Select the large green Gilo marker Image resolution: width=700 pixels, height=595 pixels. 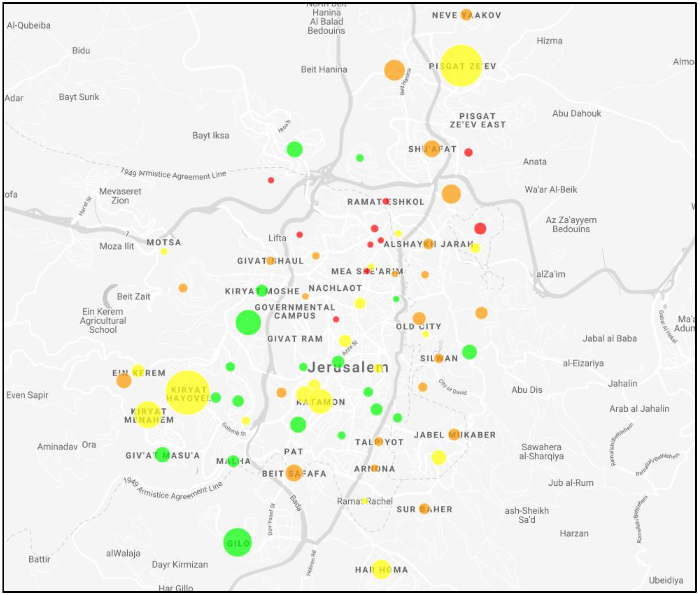[238, 542]
